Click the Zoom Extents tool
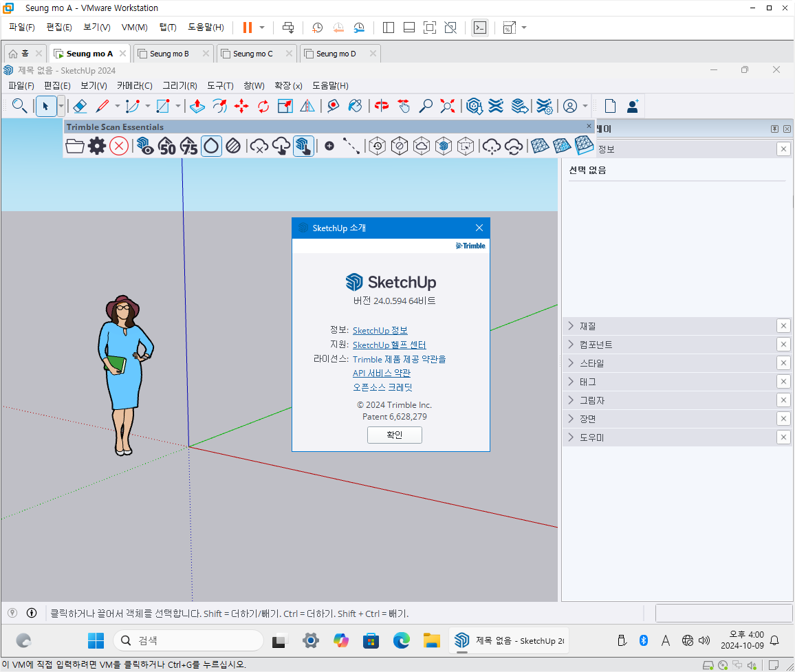The height and width of the screenshot is (672, 795). pyautogui.click(x=447, y=106)
